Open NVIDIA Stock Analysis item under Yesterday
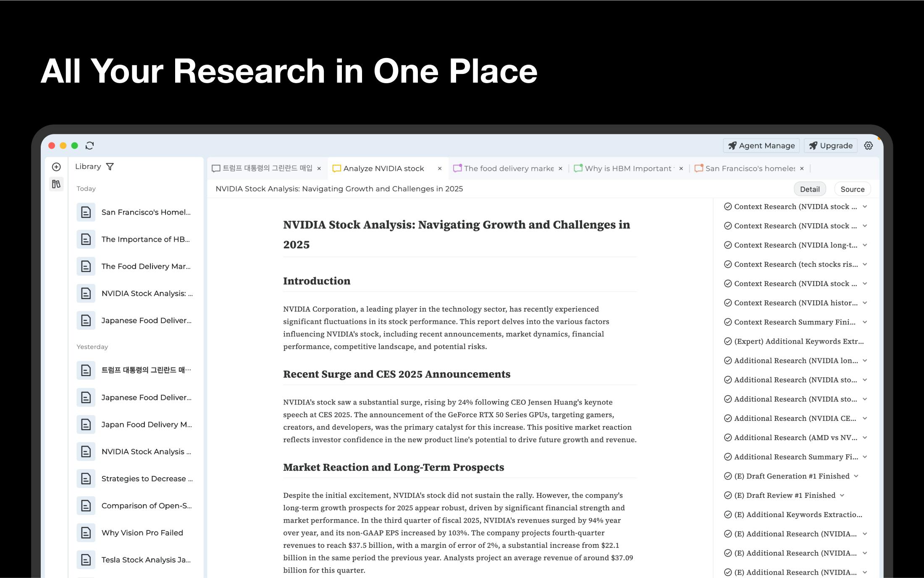This screenshot has height=578, width=924. 135,452
